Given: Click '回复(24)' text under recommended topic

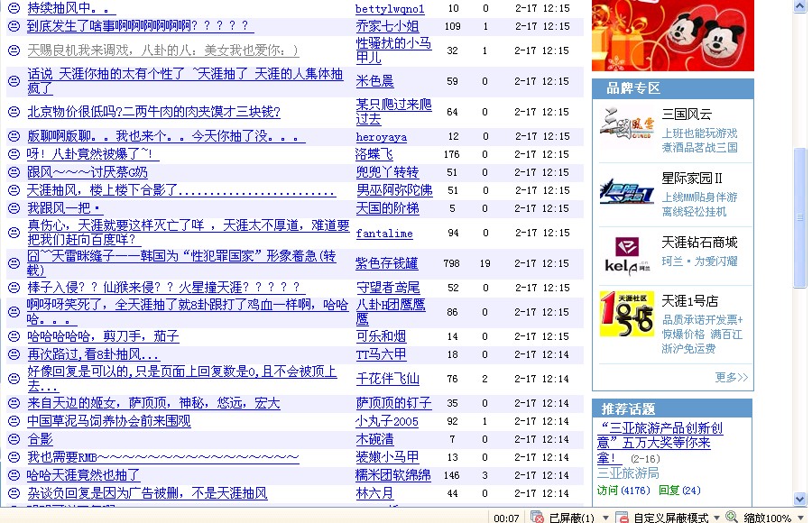Looking at the screenshot, I should coord(678,490).
